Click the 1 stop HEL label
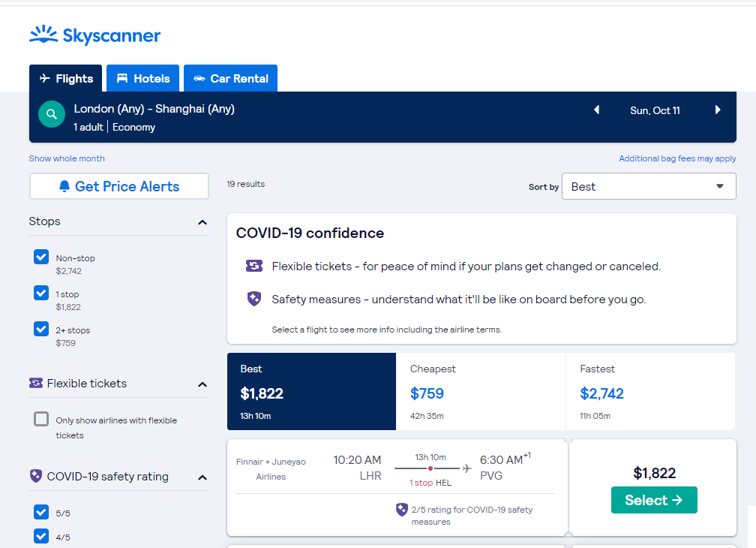Image resolution: width=756 pixels, height=548 pixels. [430, 483]
